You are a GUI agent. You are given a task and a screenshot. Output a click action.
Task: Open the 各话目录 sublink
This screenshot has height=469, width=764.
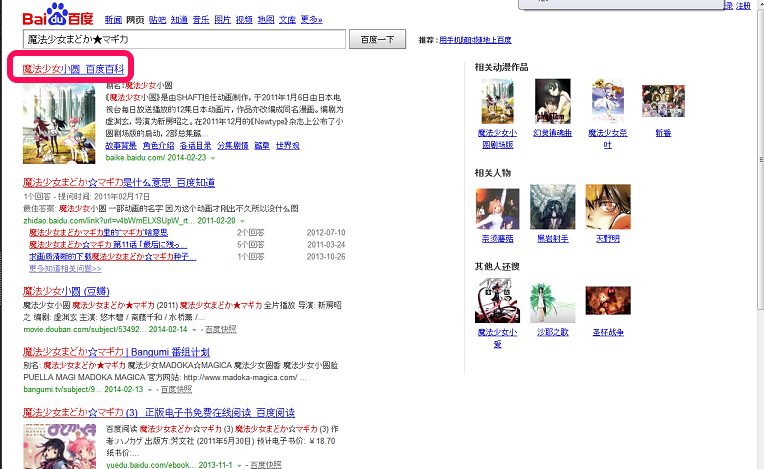195,146
